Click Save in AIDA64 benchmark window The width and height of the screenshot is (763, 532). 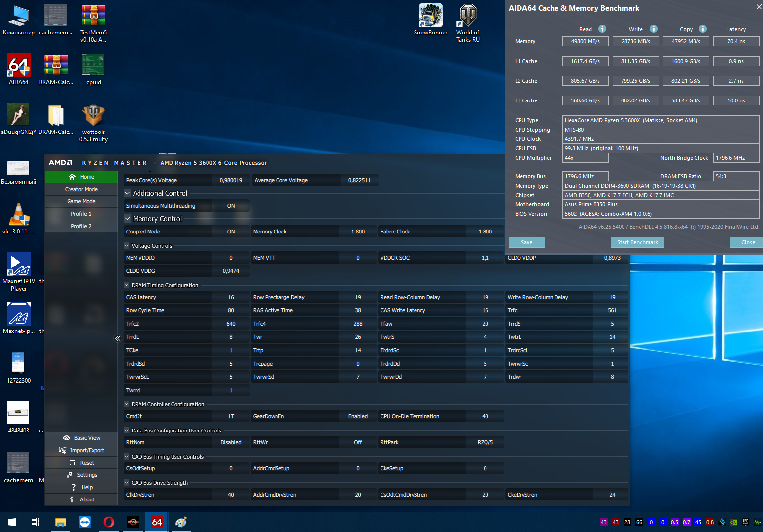(527, 242)
